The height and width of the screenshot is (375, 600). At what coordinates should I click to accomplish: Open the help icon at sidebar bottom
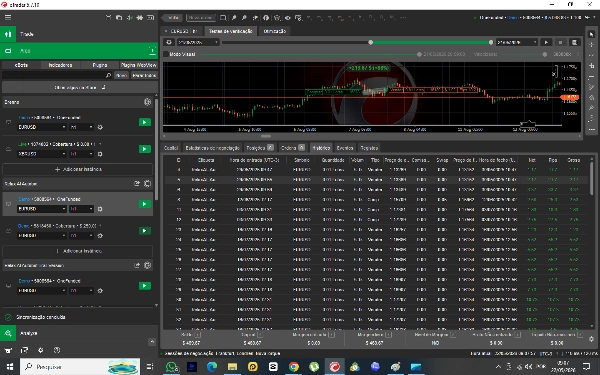click(57, 350)
